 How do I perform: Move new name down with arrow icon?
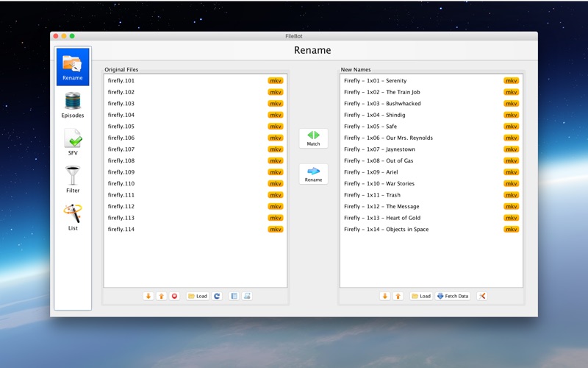coord(384,296)
